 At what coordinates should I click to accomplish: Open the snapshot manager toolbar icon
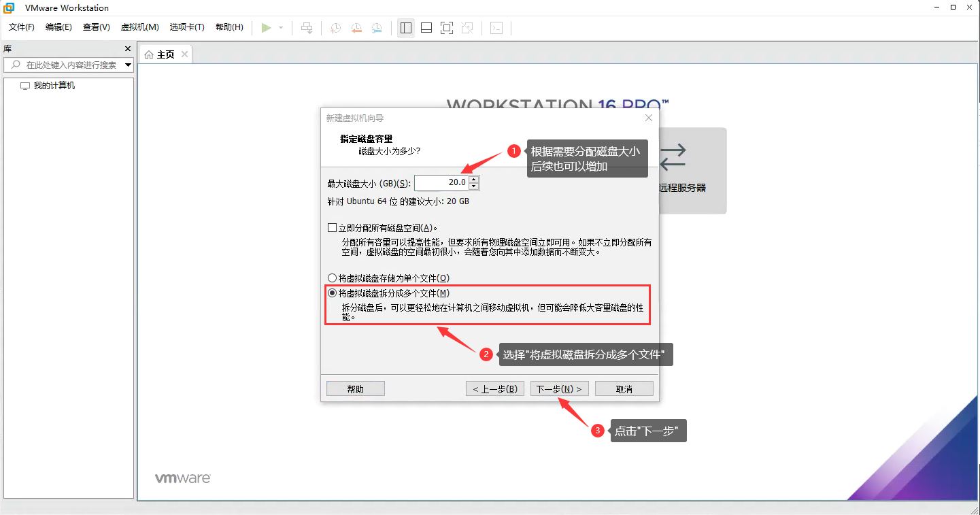coord(377,28)
